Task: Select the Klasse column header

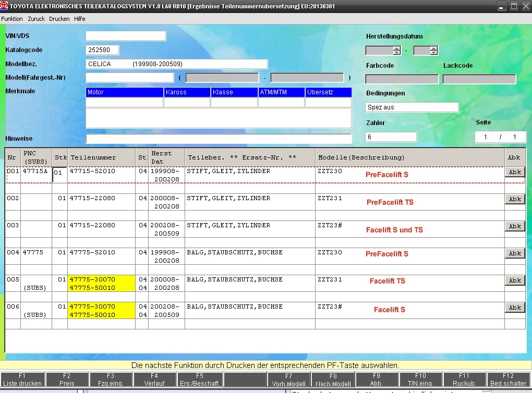Action: pyautogui.click(x=234, y=92)
